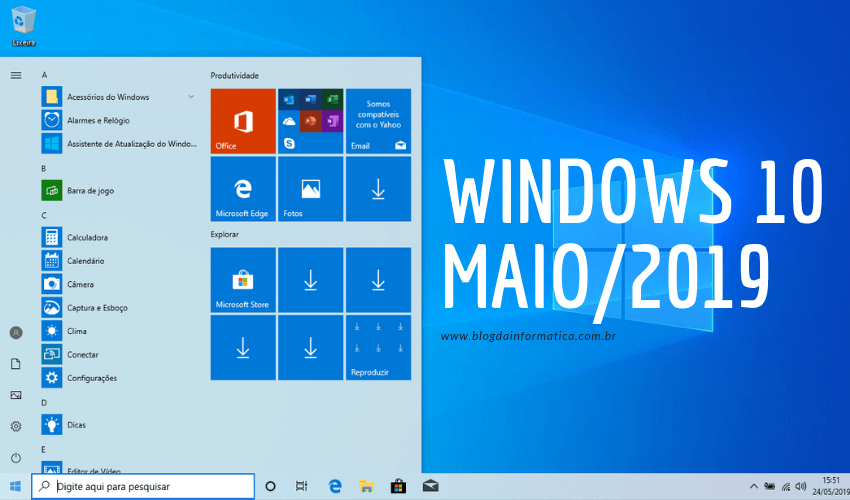Jump to letter B section header

pos(44,169)
